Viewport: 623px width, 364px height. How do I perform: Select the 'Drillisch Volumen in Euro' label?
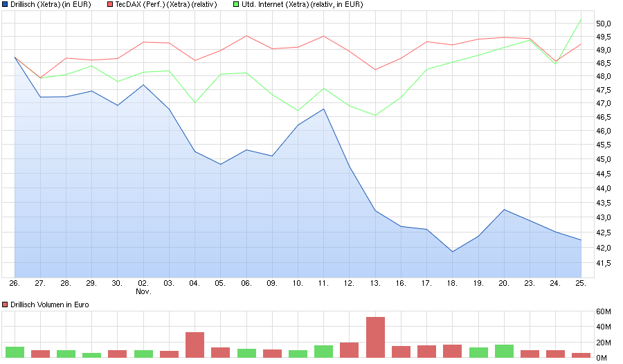(50, 304)
